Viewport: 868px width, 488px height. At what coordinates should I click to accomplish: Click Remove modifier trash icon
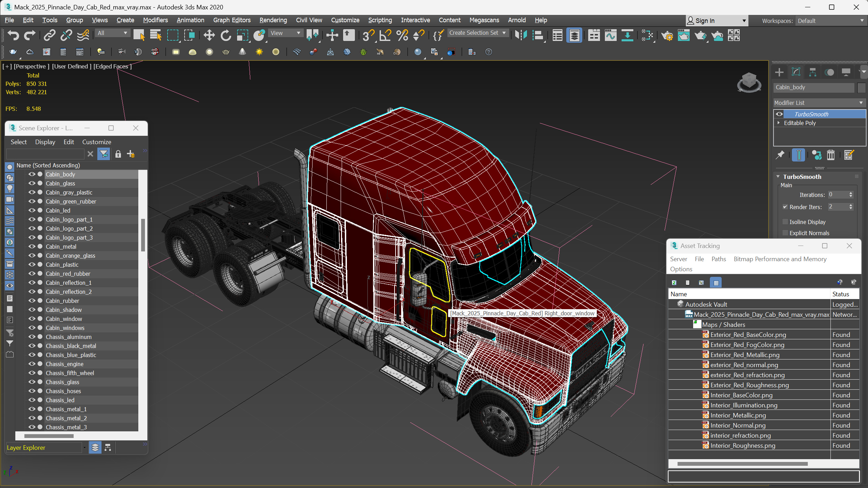[830, 155]
